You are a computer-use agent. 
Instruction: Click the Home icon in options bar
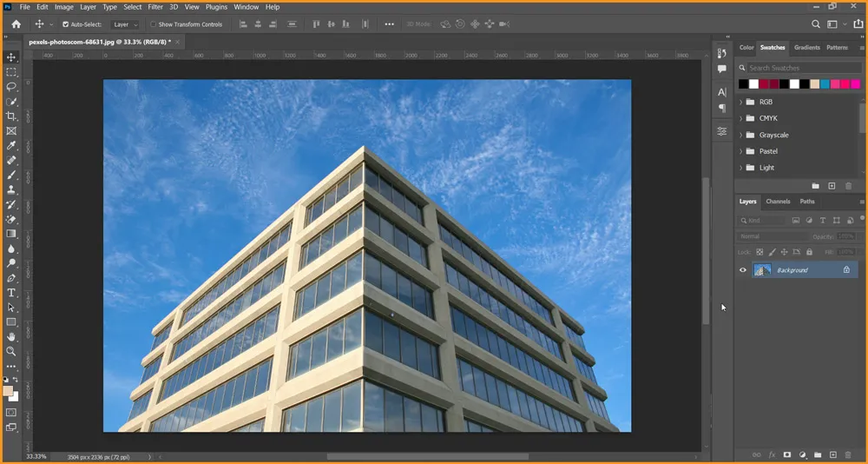tap(16, 24)
